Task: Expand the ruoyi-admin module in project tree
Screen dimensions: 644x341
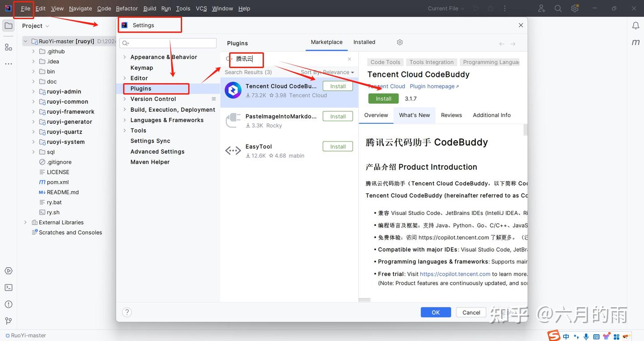Action: (x=33, y=91)
